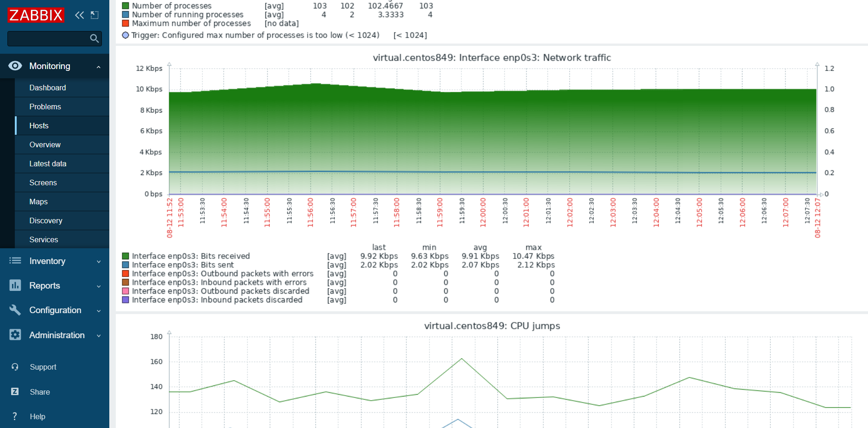Viewport: 868px width, 428px height.
Task: Toggle kiosk mode with the fullscreen icon
Action: pyautogui.click(x=94, y=15)
